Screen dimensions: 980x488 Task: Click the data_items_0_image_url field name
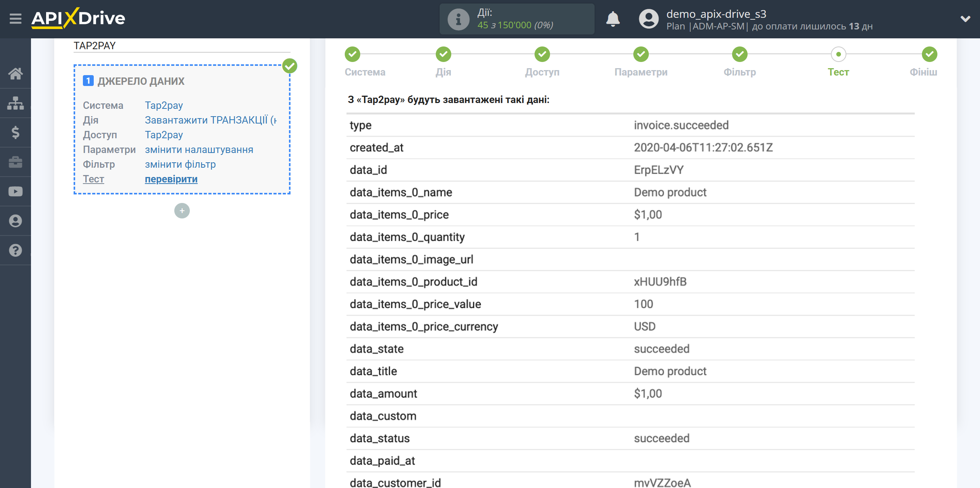click(411, 259)
